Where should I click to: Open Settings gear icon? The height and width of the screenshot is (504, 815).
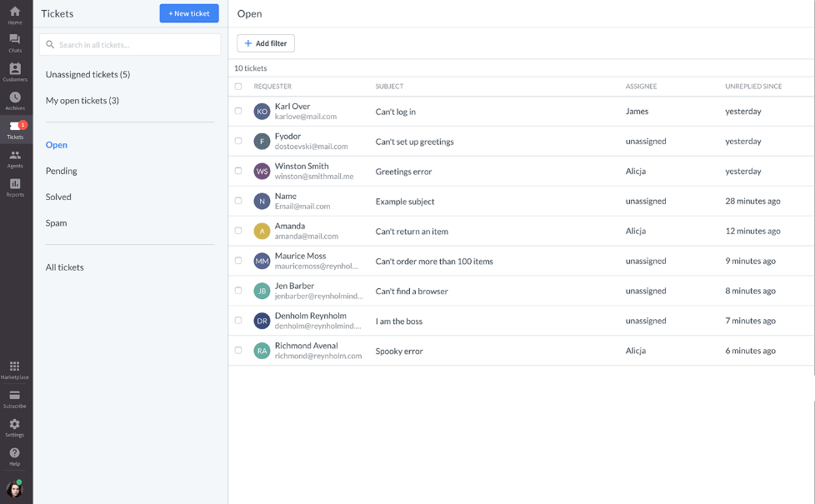click(x=15, y=427)
